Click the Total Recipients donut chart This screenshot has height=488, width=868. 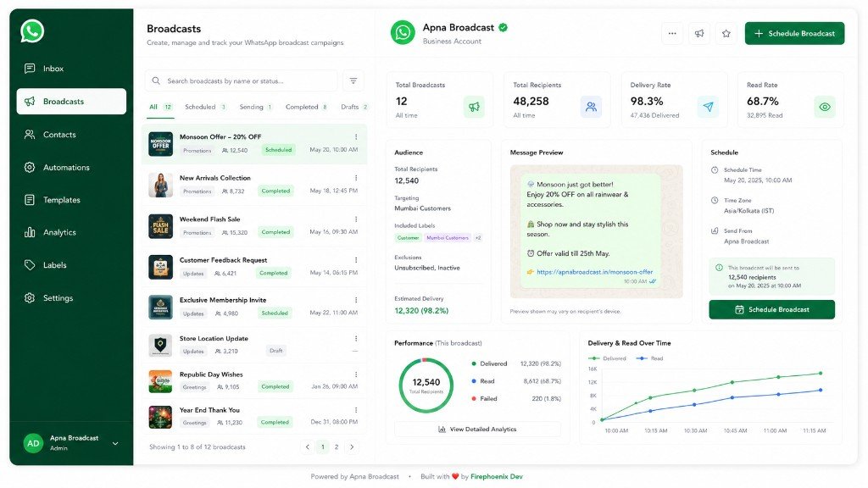point(426,385)
